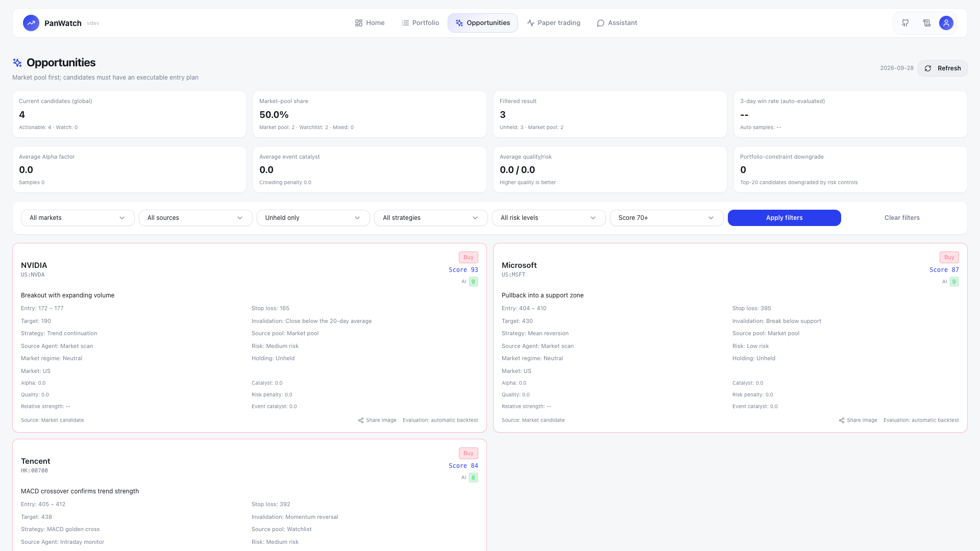The image size is (980, 551).
Task: Click 'Stop loss: 165' on NVIDIA card
Action: click(271, 309)
